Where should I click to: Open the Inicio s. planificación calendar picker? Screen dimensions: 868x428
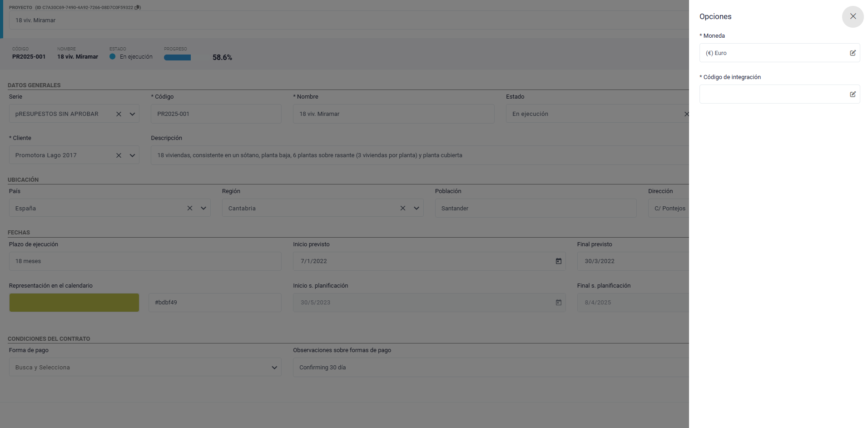[558, 303]
